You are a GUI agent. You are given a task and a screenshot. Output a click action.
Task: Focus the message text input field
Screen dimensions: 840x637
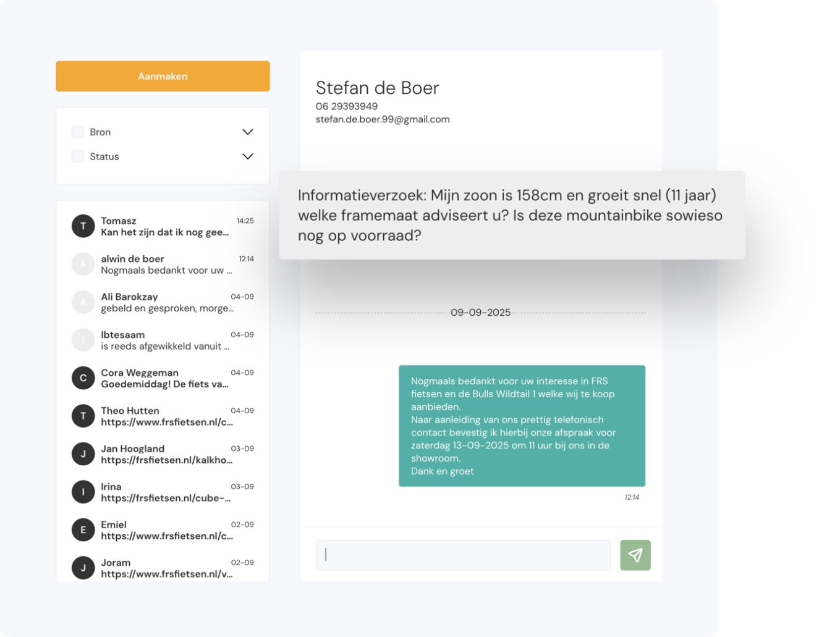point(464,555)
